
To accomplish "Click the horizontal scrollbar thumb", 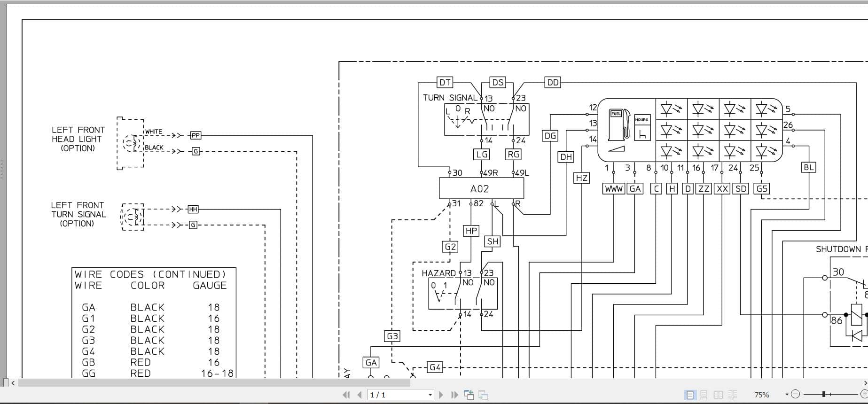I will point(214,383).
